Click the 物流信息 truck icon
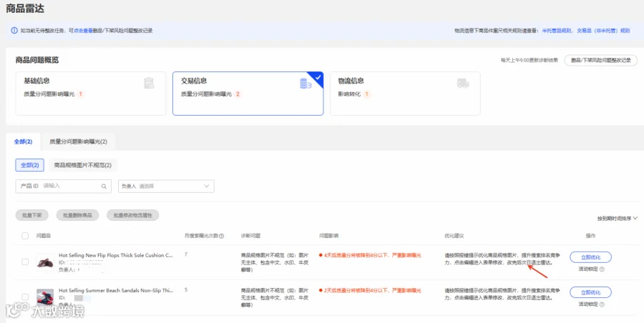This screenshot has height=323, width=644. coord(463,84)
